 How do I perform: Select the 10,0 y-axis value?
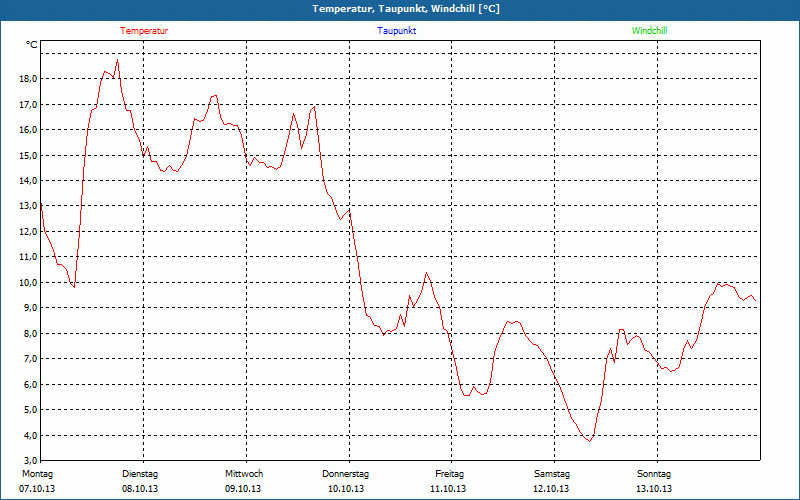click(28, 282)
